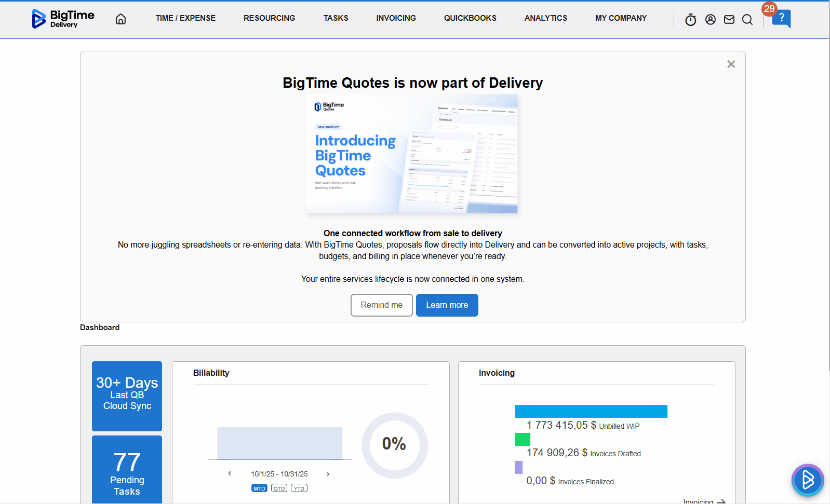Viewport: 830px width, 504px height.
Task: Open the help chat icon with 29 badge
Action: (781, 18)
